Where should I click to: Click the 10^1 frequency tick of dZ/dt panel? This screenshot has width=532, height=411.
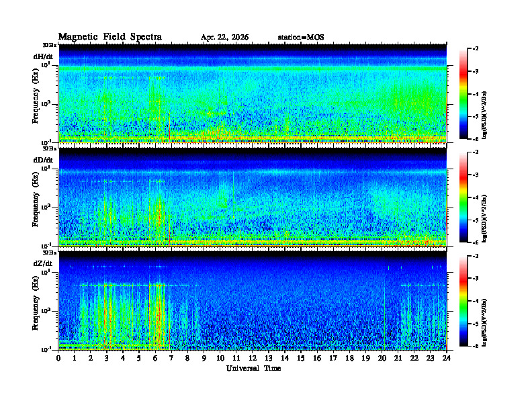(x=46, y=271)
